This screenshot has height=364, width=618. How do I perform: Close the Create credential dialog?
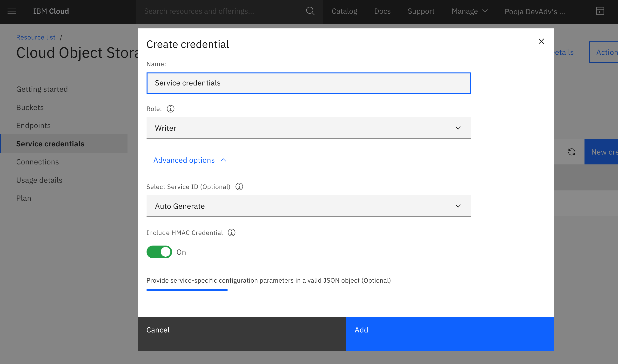(x=541, y=41)
